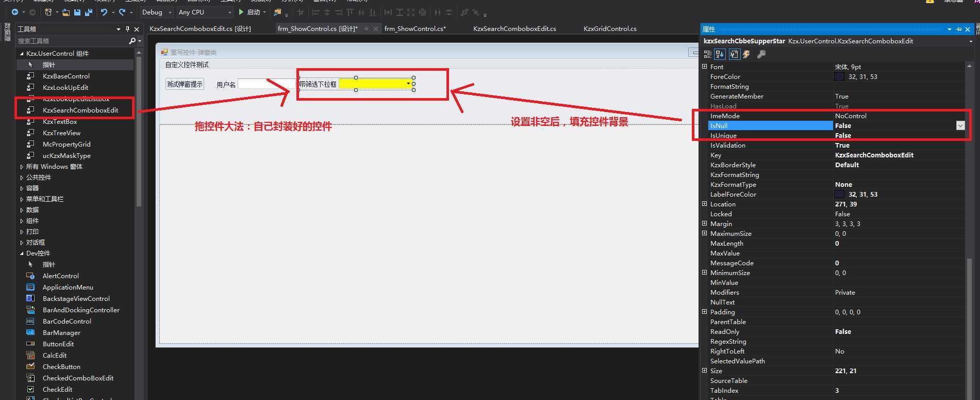Expand the 所有 Windows 窗体 toolbox group

(22, 167)
